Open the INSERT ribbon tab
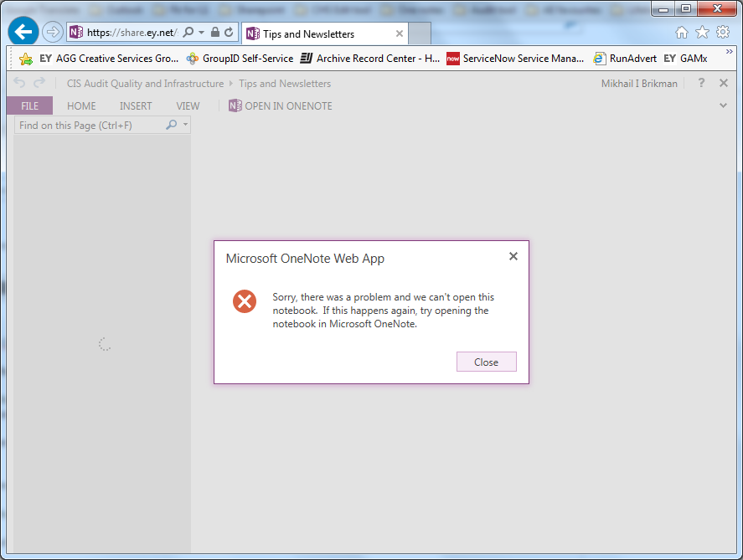Viewport: 743px width, 560px height. point(136,106)
